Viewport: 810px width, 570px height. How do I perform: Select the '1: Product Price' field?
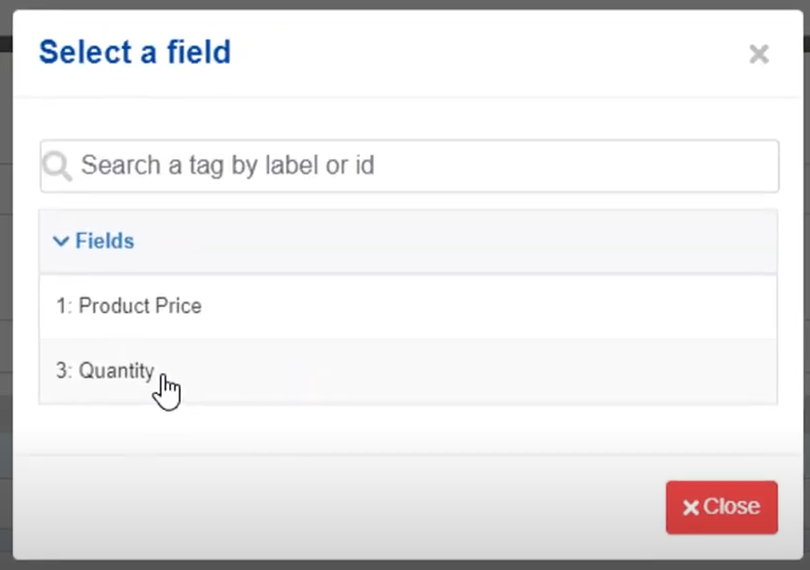tap(408, 306)
